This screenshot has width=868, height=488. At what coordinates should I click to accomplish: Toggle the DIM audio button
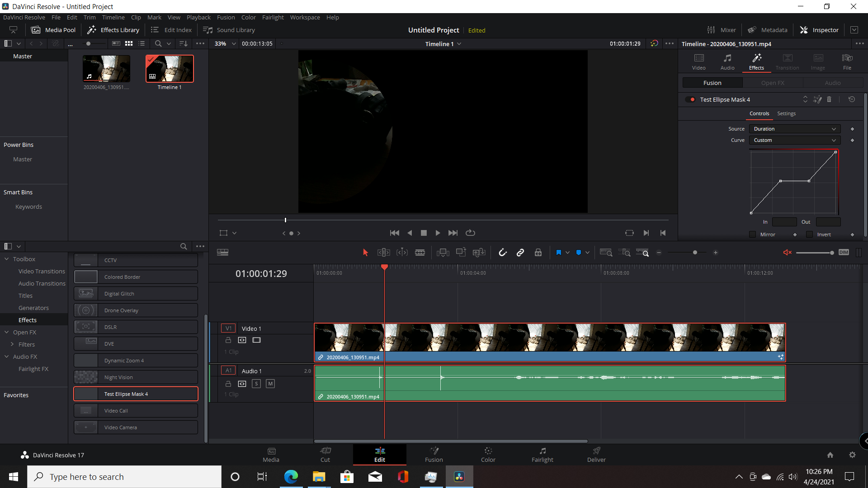[x=844, y=253]
